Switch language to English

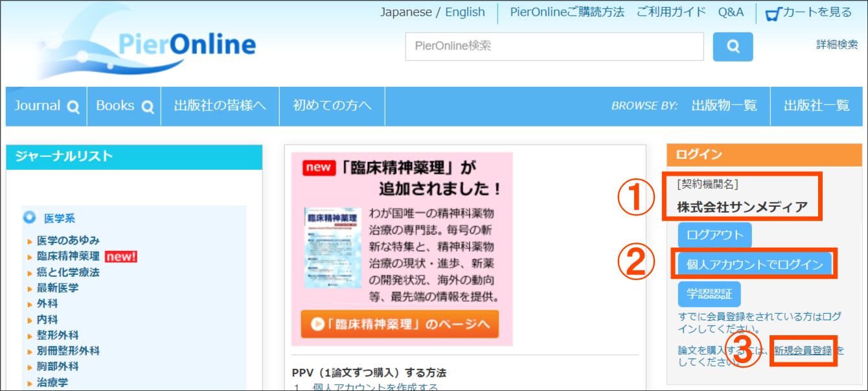(x=465, y=12)
